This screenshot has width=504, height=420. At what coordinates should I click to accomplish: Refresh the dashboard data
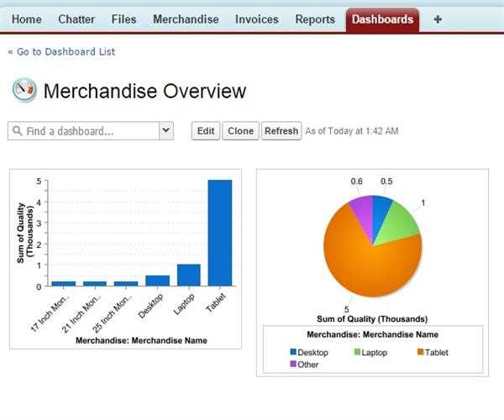pyautogui.click(x=281, y=131)
